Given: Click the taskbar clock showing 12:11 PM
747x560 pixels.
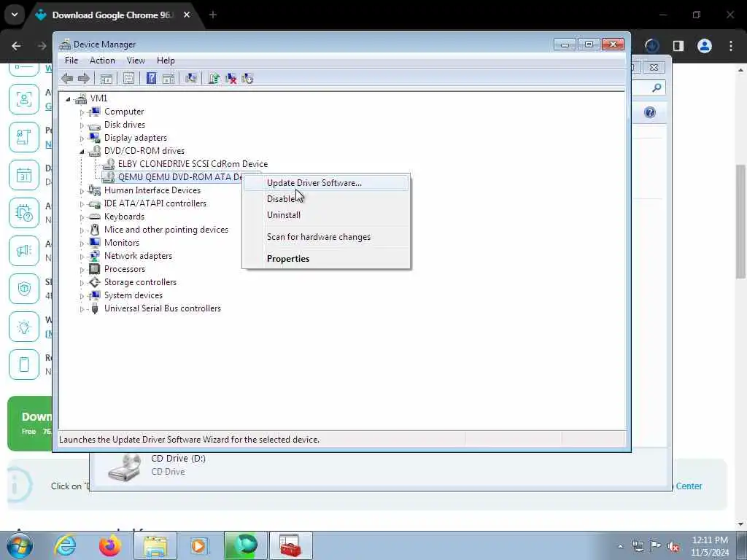Looking at the screenshot, I should click(x=710, y=546).
